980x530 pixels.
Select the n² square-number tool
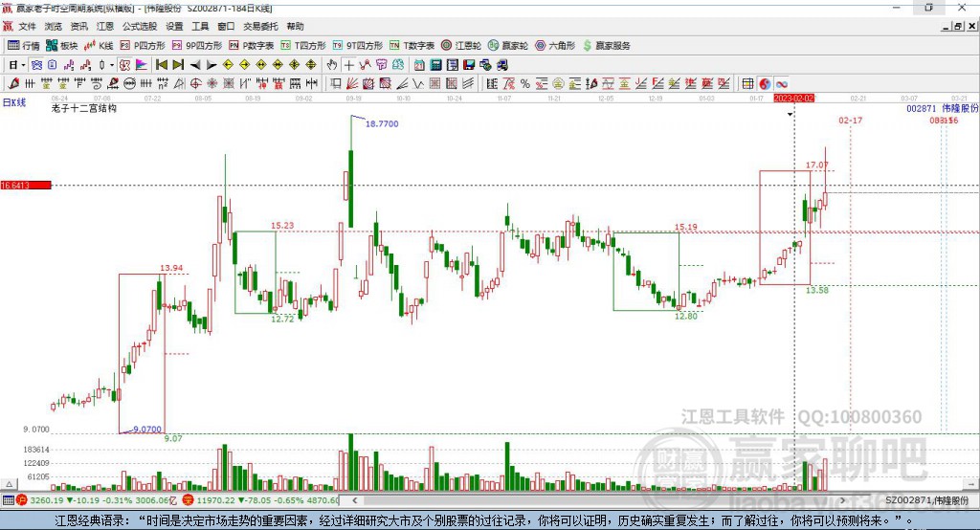pos(163,84)
